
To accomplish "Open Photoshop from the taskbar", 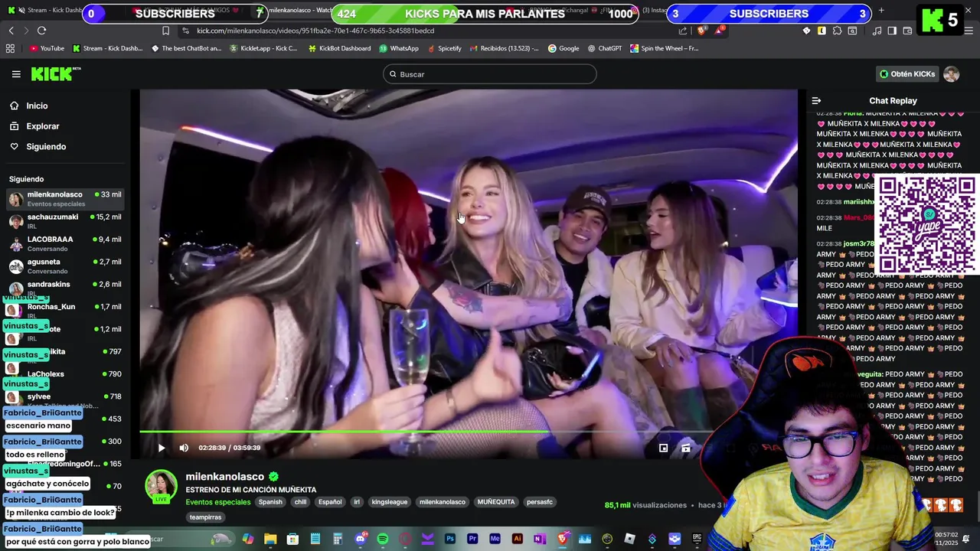I will [x=450, y=540].
